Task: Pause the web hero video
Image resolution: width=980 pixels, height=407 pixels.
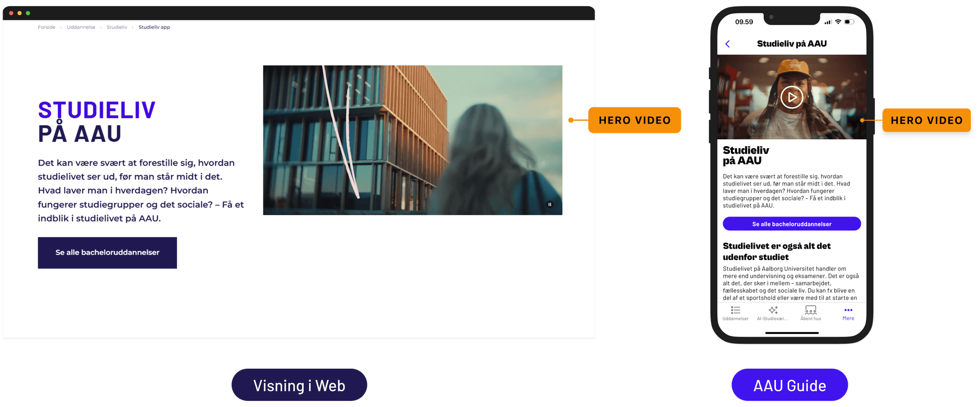Action: click(x=550, y=204)
